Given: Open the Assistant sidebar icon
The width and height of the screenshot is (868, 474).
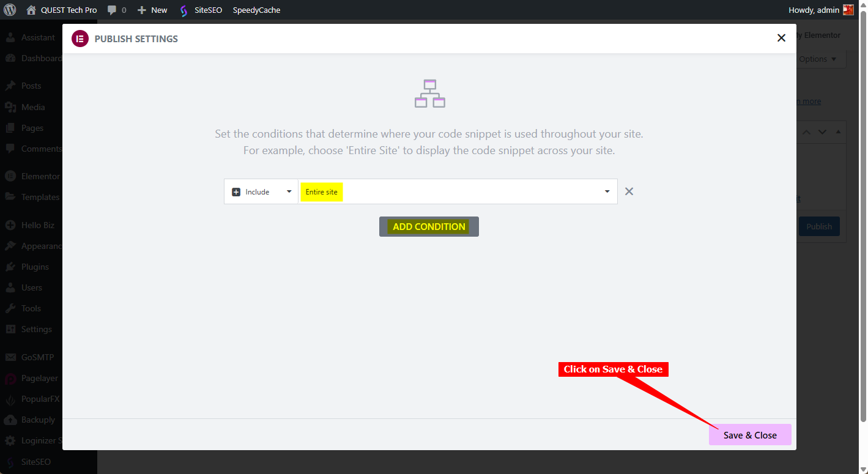Looking at the screenshot, I should coord(10,37).
